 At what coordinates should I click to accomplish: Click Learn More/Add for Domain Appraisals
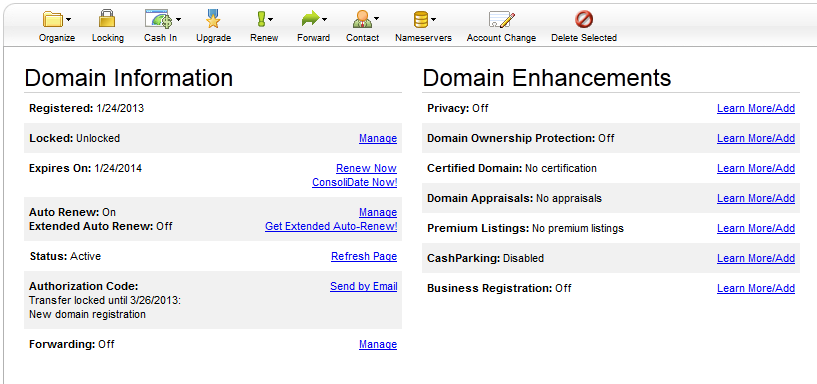coord(756,199)
